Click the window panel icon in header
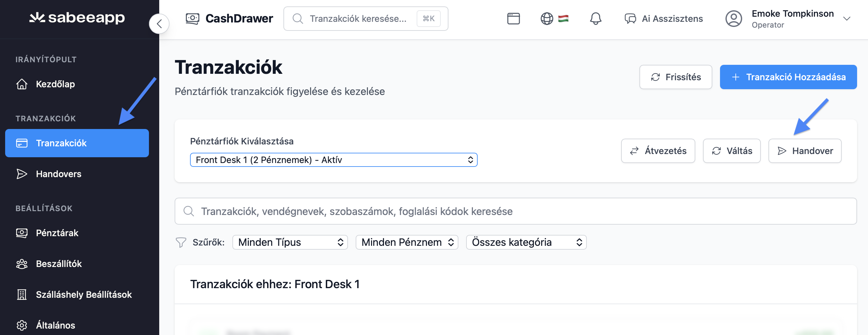This screenshot has height=335, width=868. click(x=513, y=19)
